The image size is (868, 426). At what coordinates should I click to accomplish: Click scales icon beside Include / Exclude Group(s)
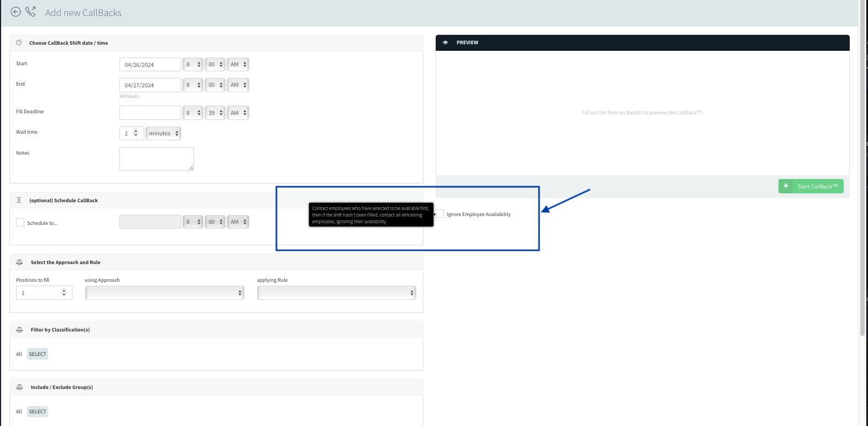pyautogui.click(x=19, y=387)
